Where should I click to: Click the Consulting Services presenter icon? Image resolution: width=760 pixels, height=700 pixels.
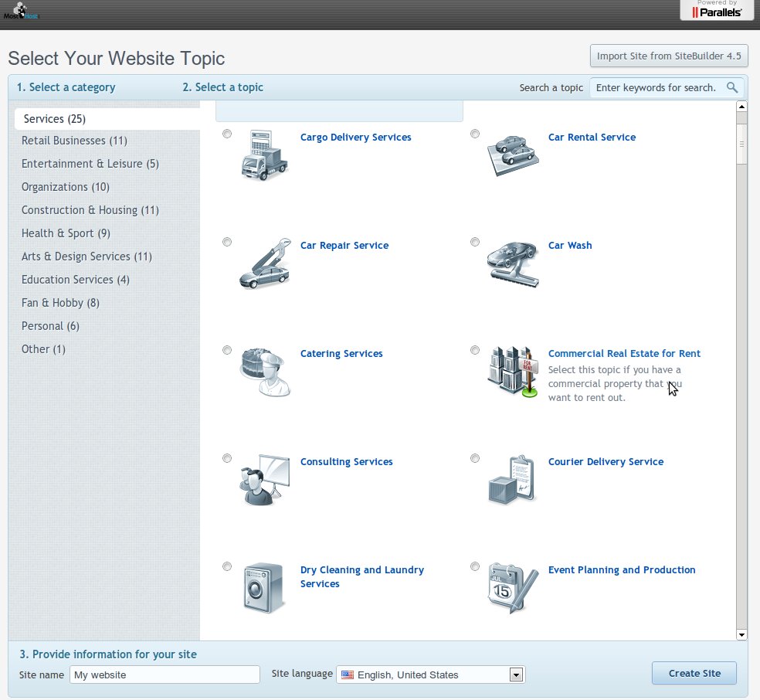point(264,480)
